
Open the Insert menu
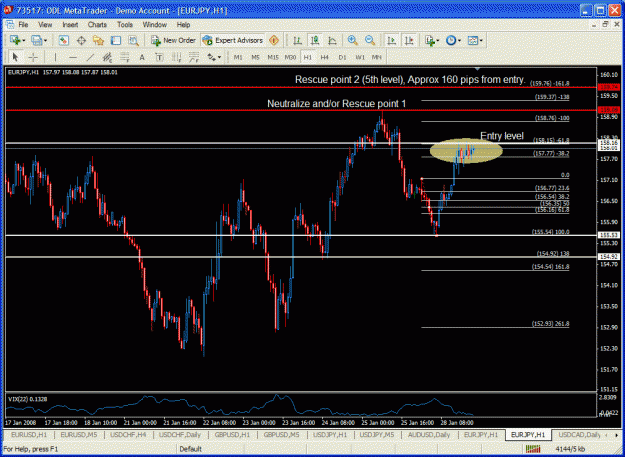click(x=70, y=25)
